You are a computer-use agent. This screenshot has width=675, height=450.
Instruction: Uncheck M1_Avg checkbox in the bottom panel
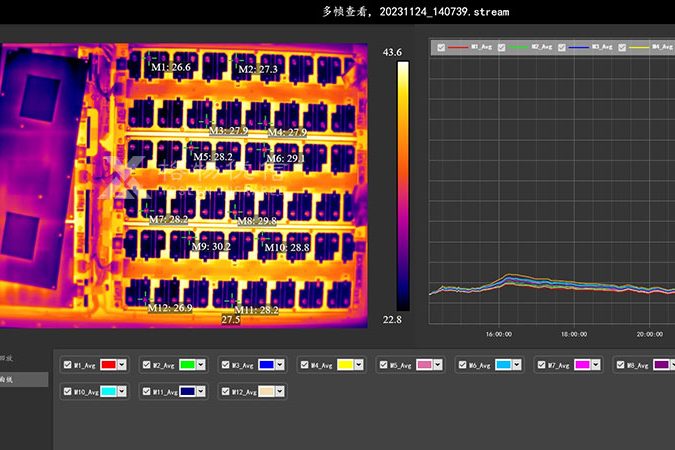68,366
